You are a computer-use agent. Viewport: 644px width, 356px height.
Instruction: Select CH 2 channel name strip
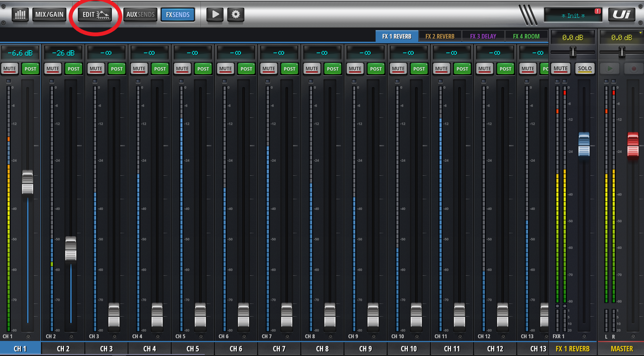(x=63, y=349)
